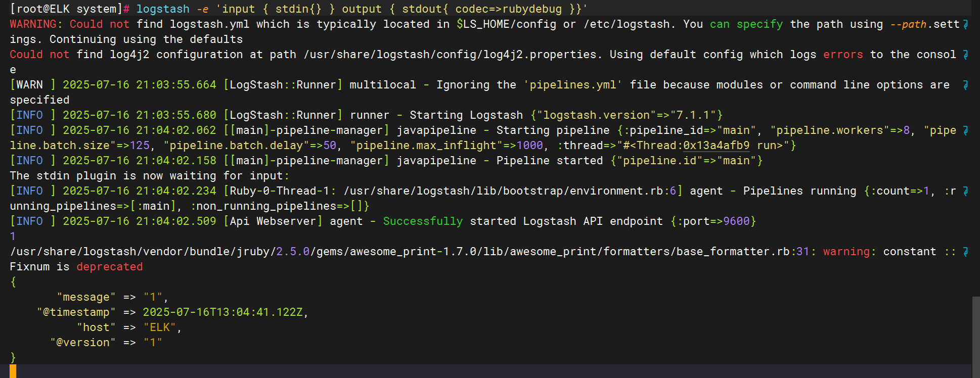Click the '/etc/logstash.' path text

click(630, 24)
